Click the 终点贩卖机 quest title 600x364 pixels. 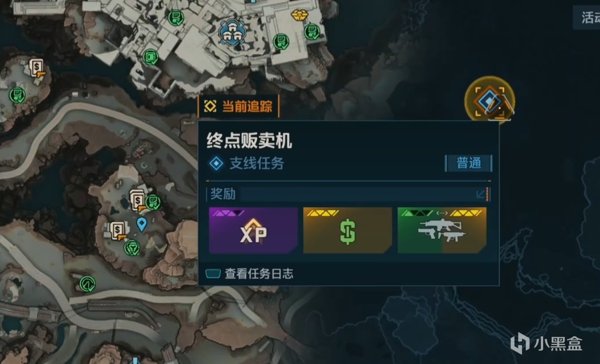[x=249, y=141]
